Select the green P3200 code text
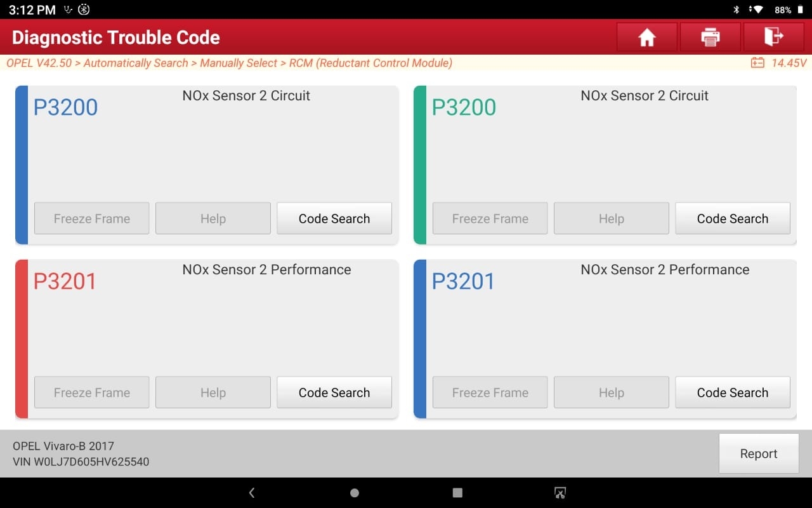This screenshot has width=812, height=508. [464, 107]
